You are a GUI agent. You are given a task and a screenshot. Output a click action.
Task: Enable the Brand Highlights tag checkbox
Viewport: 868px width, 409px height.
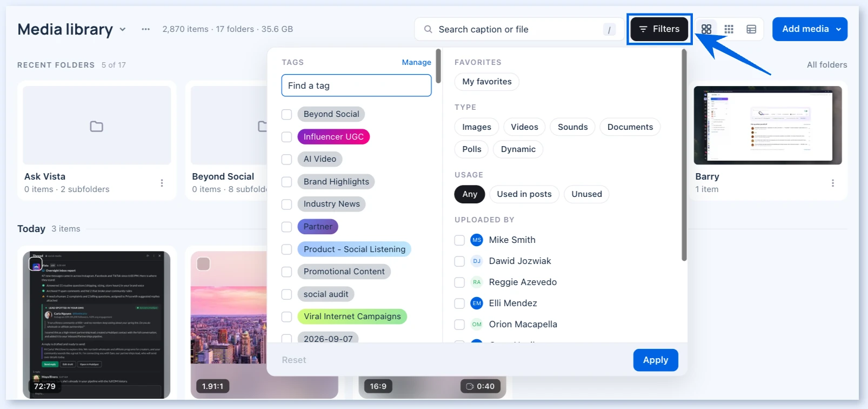pyautogui.click(x=287, y=182)
